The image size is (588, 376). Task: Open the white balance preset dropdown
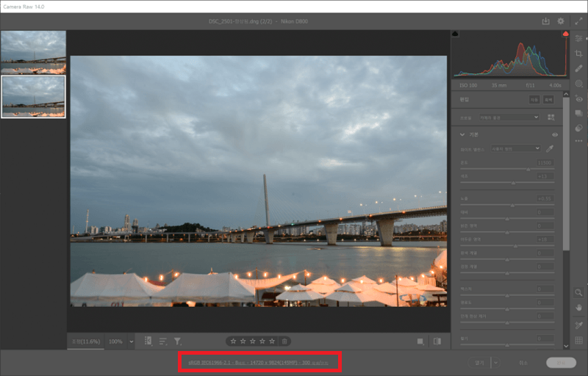click(x=516, y=148)
